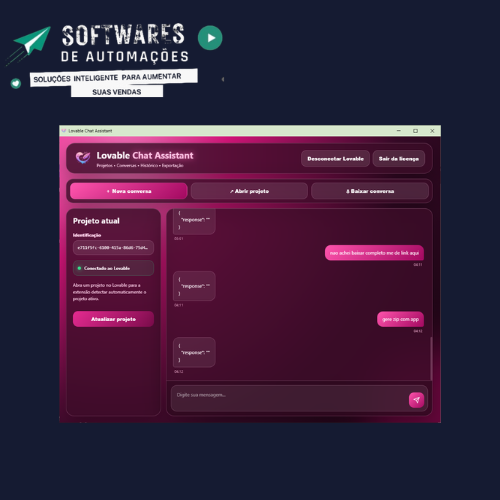Send the message with the paper plane icon

(416, 400)
